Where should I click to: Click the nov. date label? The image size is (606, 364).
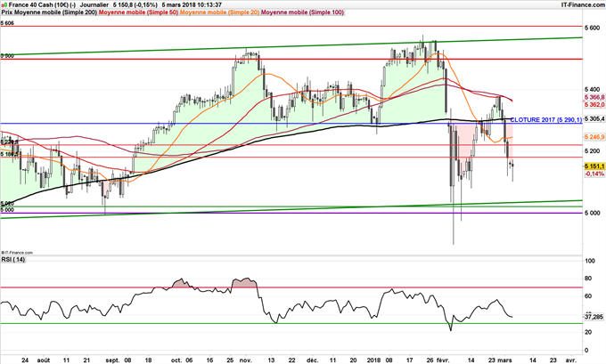(x=245, y=360)
